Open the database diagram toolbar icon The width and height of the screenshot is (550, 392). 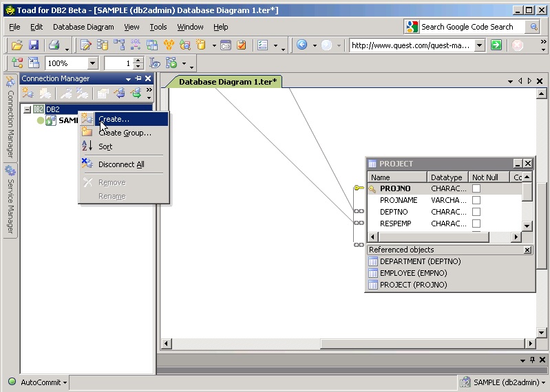coord(119,45)
